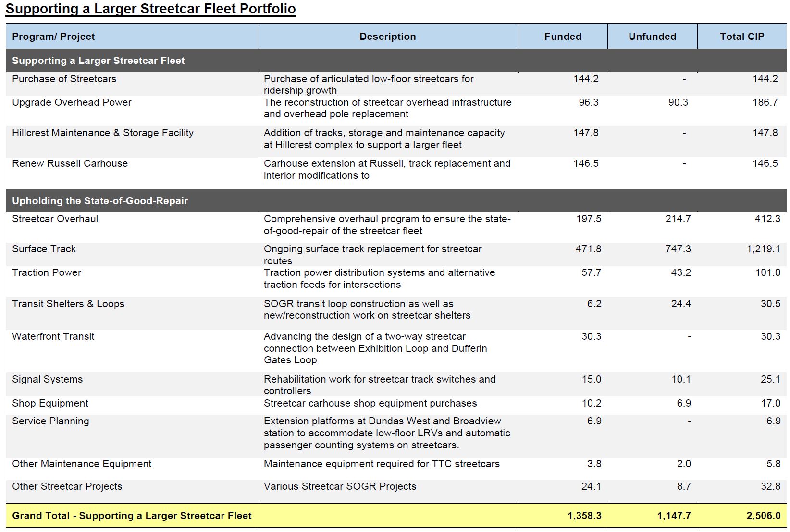This screenshot has width=790, height=532.
Task: Click the 'Upgrade Overhead Power' project name
Action: pos(72,102)
